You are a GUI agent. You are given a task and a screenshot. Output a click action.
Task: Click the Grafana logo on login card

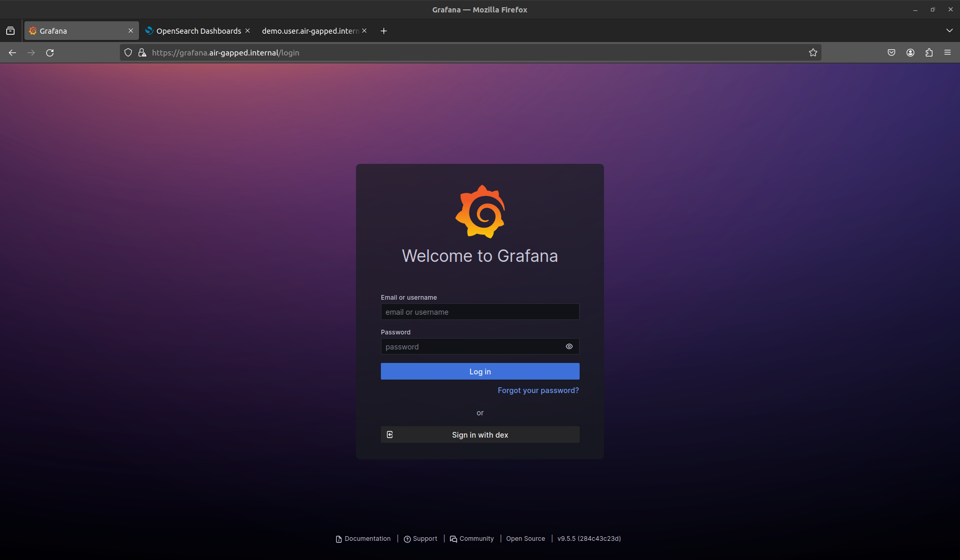480,212
